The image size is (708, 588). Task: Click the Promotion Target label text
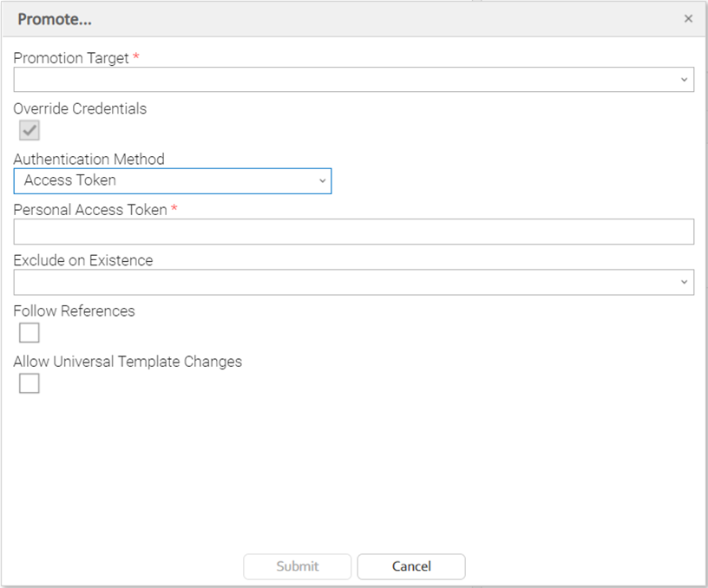coord(71,58)
